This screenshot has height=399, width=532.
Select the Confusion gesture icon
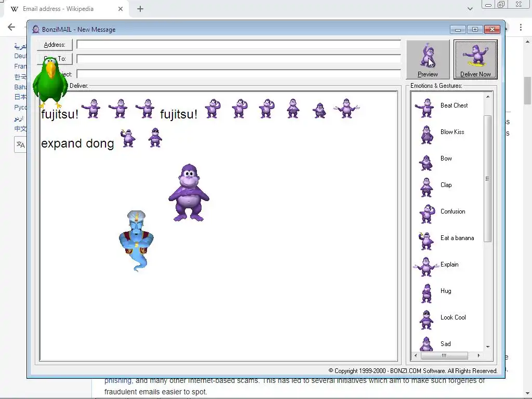tap(427, 214)
